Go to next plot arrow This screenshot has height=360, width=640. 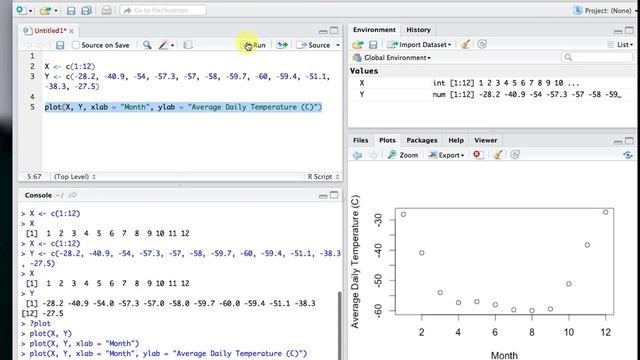click(x=373, y=155)
